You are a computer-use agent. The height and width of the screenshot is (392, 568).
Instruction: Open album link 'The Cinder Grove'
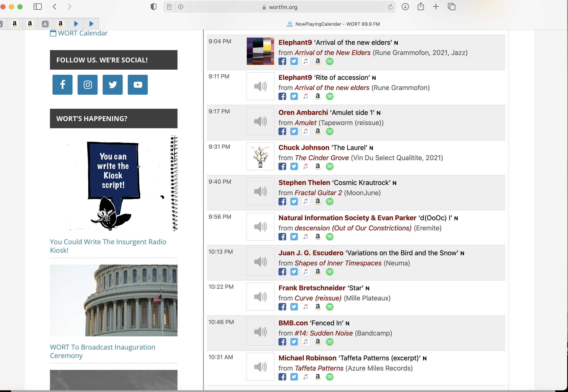click(x=322, y=158)
